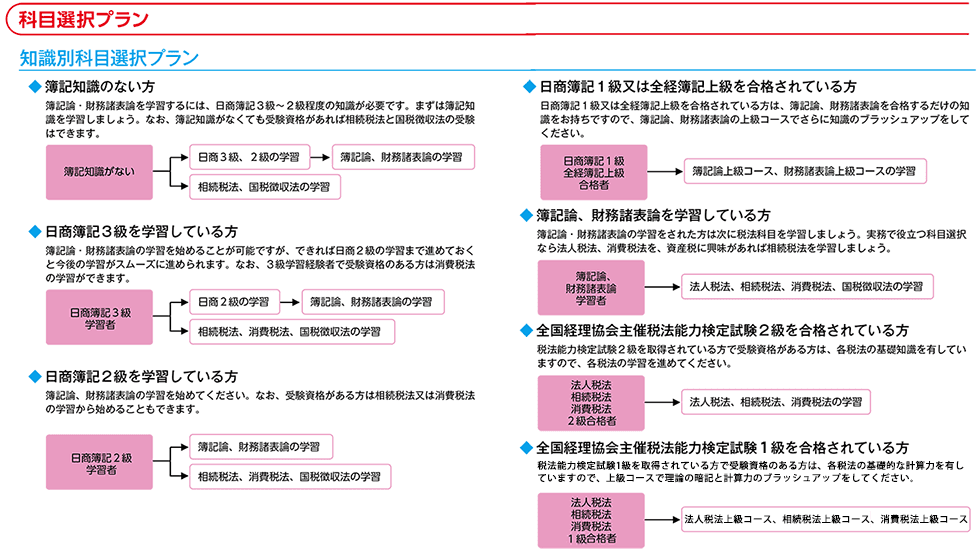Select the diamond marker before 日商簿記2級を学習している方
The width and height of the screenshot is (980, 556).
coord(36,377)
